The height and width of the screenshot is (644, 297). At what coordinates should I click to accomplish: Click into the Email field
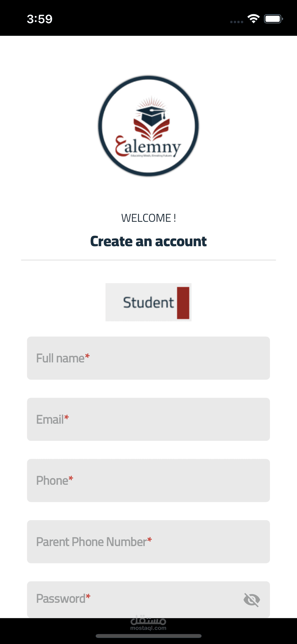coord(148,419)
